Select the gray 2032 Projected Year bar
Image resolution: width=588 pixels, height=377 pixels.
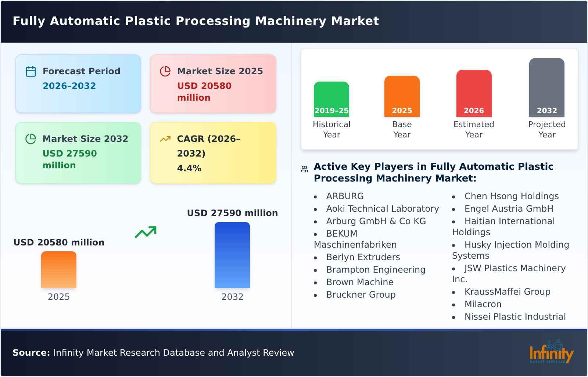pos(547,87)
